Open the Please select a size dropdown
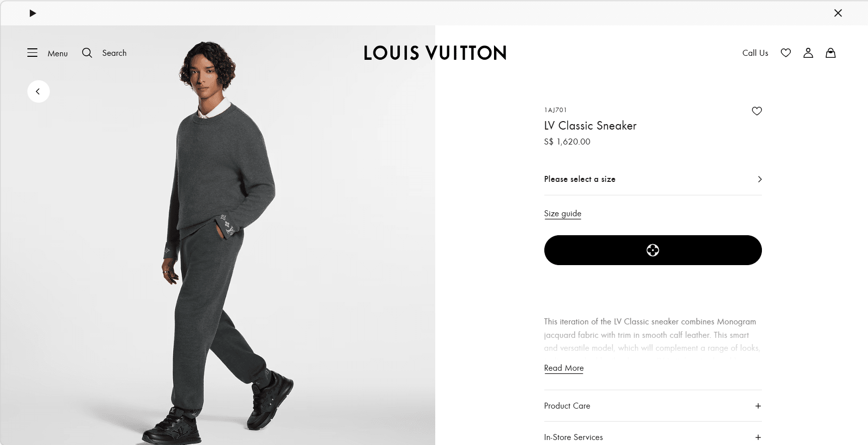Viewport: 868px width, 445px height. coord(652,179)
